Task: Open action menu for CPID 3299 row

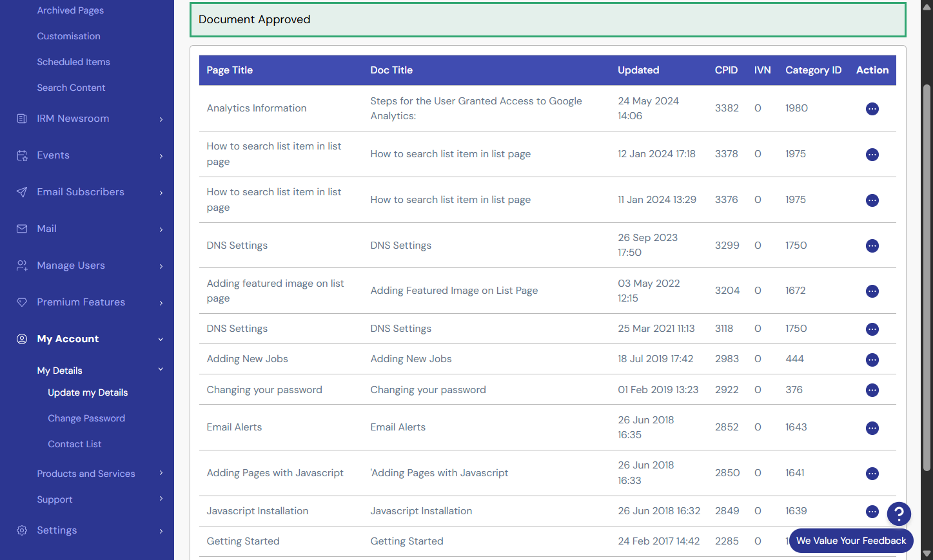Action: [872, 246]
